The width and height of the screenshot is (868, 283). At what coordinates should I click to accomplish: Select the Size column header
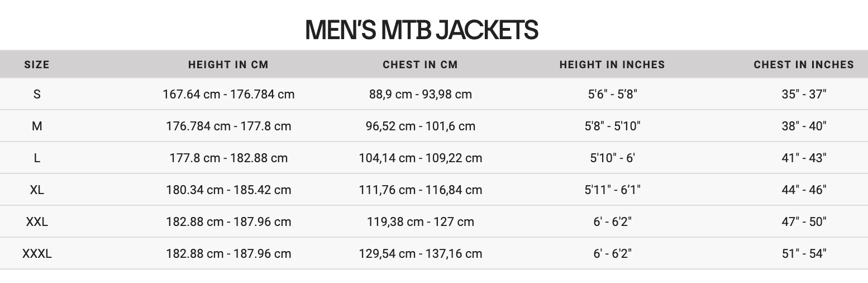click(37, 65)
